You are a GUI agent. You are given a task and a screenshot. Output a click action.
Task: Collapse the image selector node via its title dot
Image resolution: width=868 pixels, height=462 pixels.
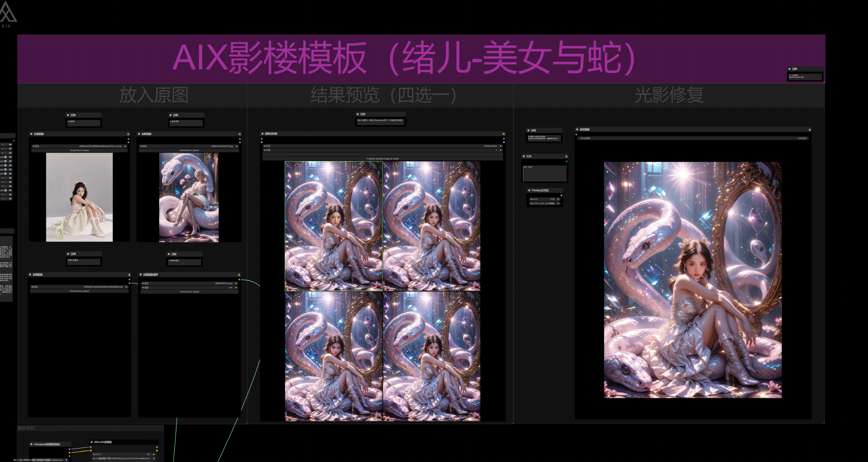pyautogui.click(x=263, y=134)
